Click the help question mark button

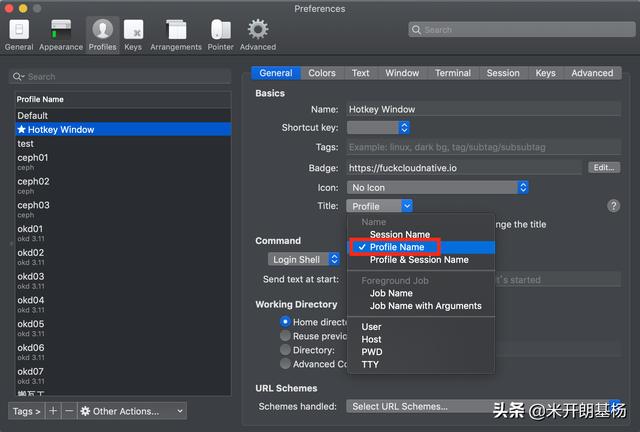[x=613, y=206]
